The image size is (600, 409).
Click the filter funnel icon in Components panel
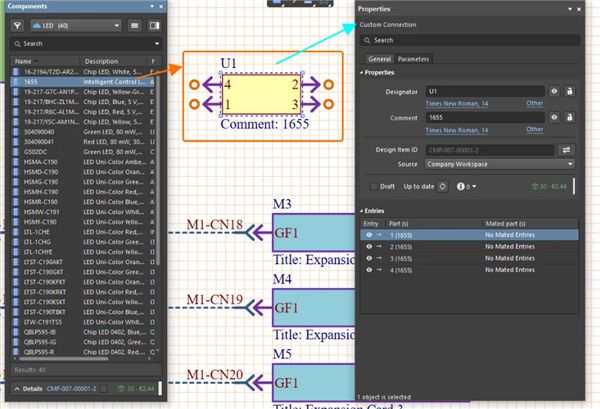tap(19, 24)
